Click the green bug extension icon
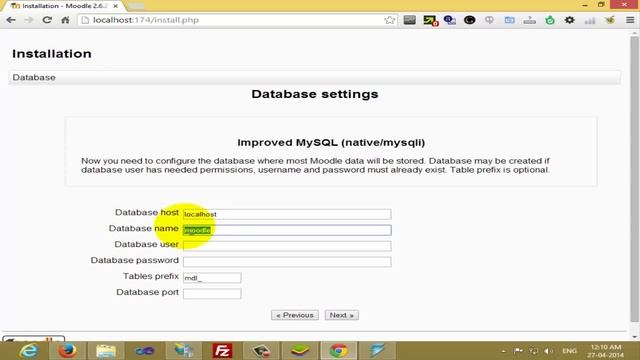640x360 pixels. point(550,20)
